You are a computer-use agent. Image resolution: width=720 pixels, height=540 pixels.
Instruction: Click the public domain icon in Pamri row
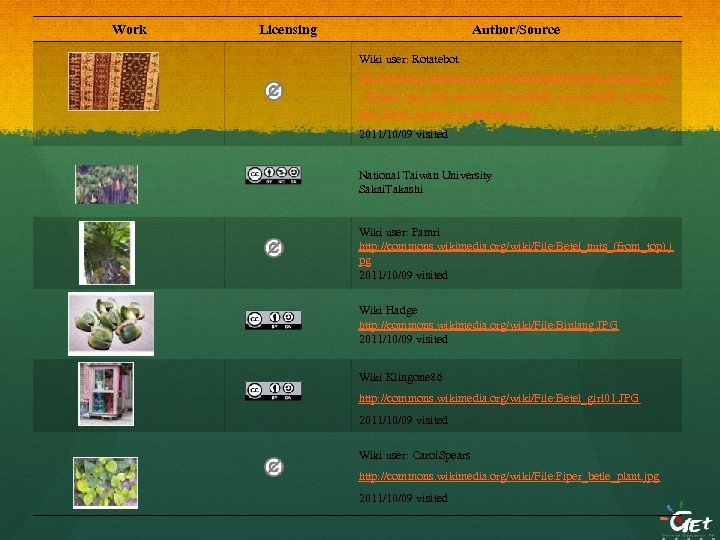coord(274,248)
